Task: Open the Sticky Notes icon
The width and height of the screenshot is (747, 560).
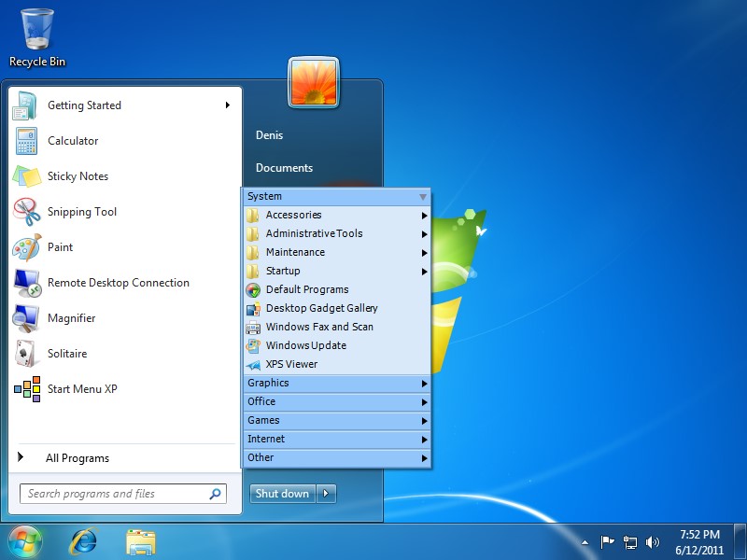Action: pos(26,176)
